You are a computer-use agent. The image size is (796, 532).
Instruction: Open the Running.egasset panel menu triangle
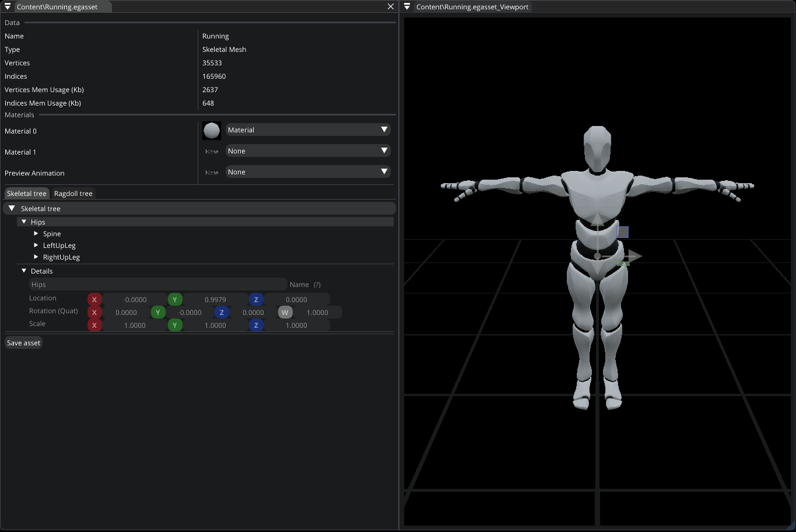click(8, 6)
